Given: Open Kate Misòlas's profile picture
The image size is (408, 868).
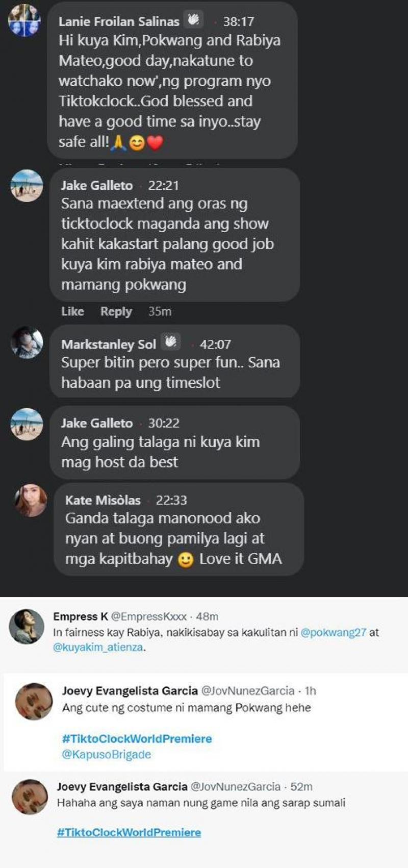Looking at the screenshot, I should click(x=31, y=500).
